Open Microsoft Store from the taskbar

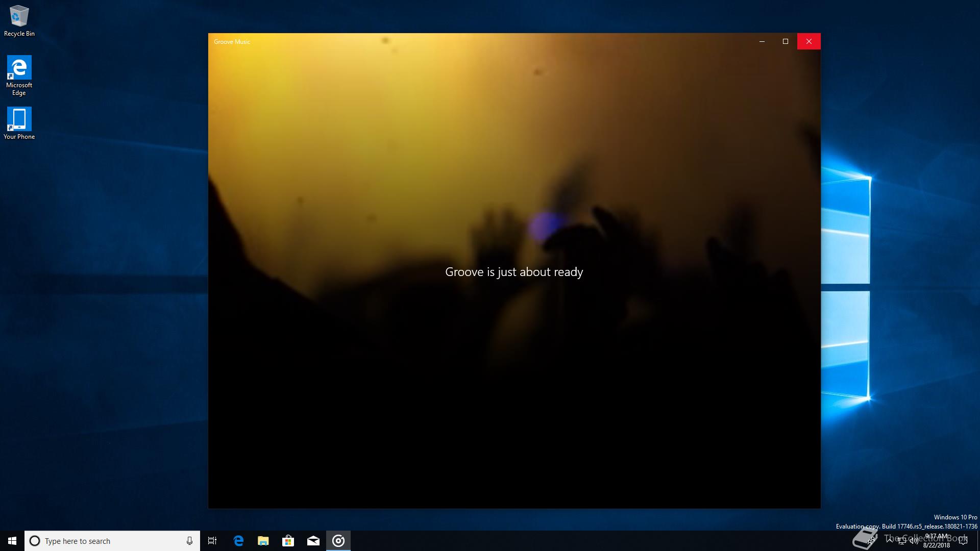point(288,541)
